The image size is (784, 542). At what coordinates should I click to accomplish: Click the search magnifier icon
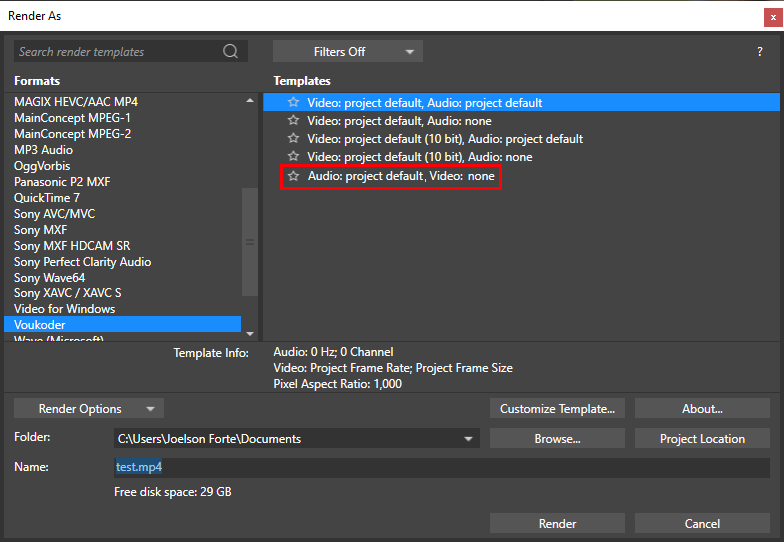(x=231, y=51)
